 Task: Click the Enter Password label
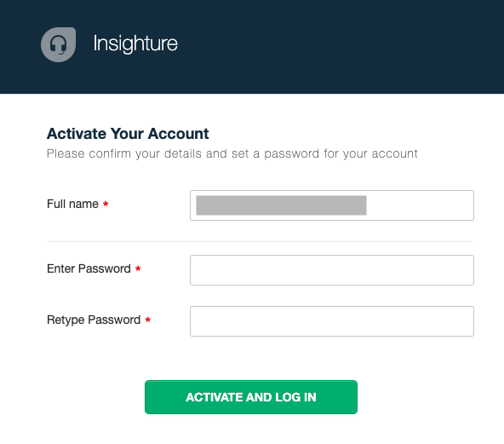tap(89, 268)
